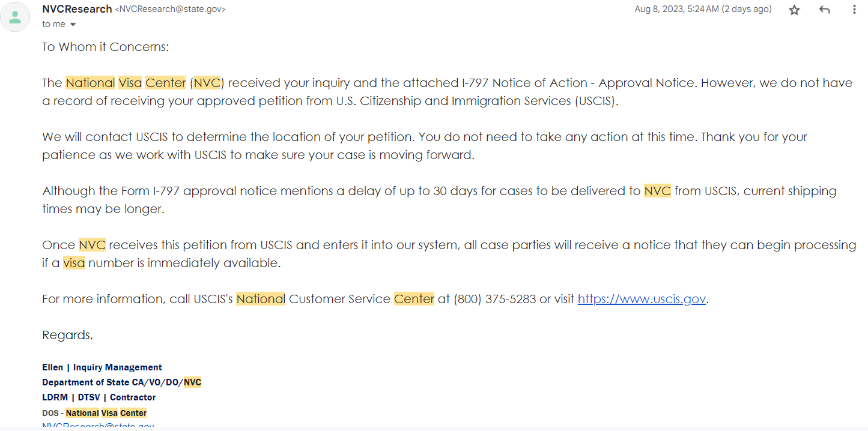Image resolution: width=868 pixels, height=431 pixels.
Task: Expand the "to me" recipient details arrow
Action: pos(73,25)
